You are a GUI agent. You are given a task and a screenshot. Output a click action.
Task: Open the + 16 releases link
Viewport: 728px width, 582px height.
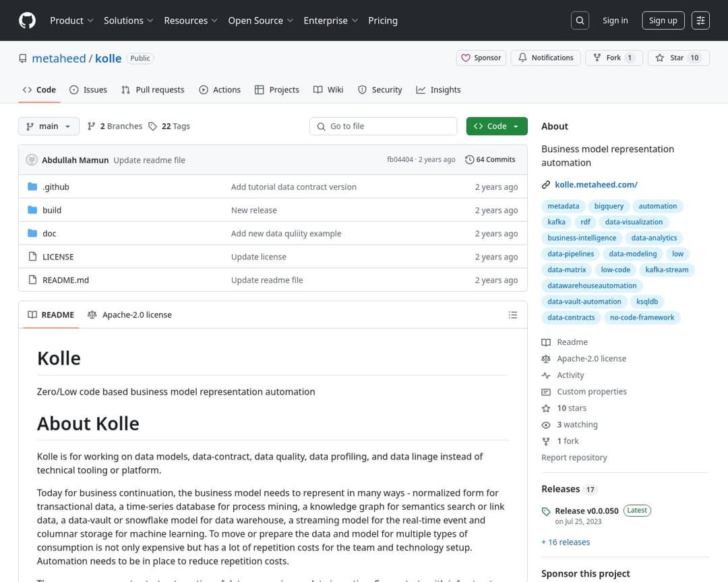tap(566, 542)
